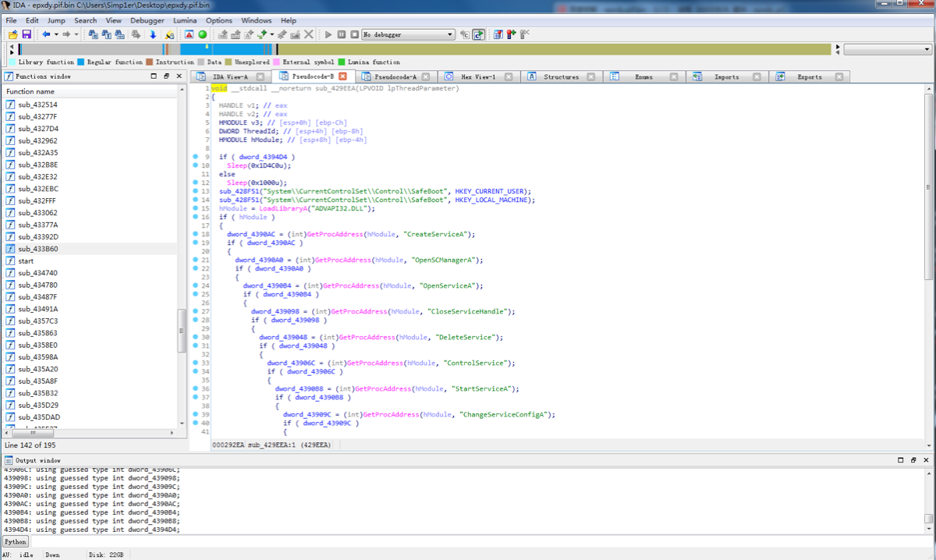Close the Pseudocode-B tab
The height and width of the screenshot is (560, 936).
(x=342, y=76)
